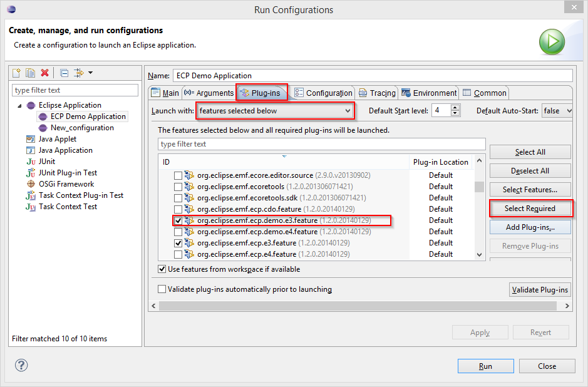
Task: Check org.eclipse.emf.ecp.e4.feature checkbox
Action: (178, 254)
